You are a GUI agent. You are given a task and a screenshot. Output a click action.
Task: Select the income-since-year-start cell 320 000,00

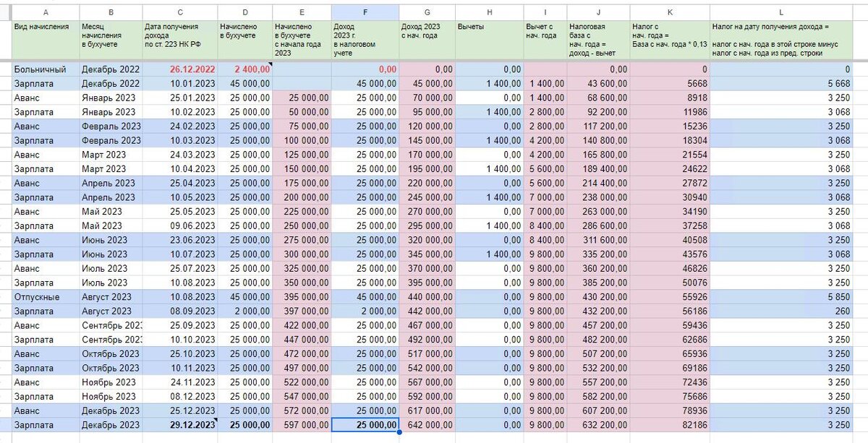click(x=427, y=240)
